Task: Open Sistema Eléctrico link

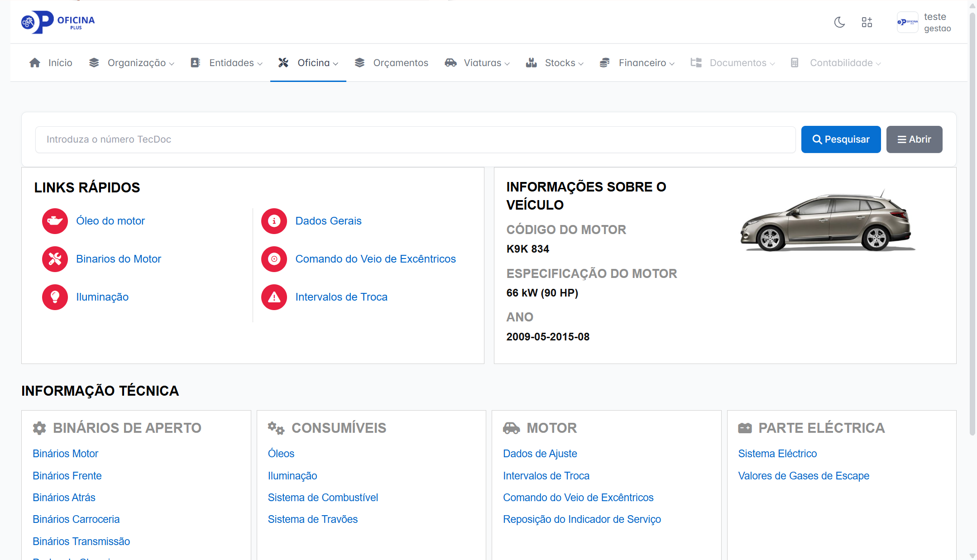Action: click(x=777, y=454)
